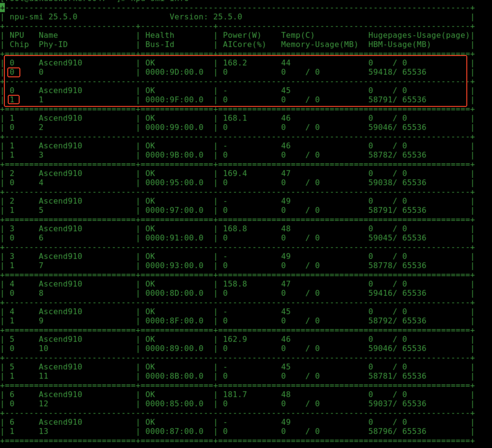Click the "Bus-Id" column header
The height and width of the screenshot is (448, 492).
(160, 44)
